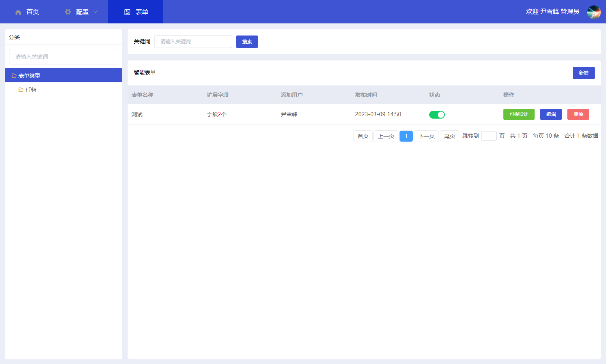This screenshot has height=364, width=606.
Task: Click 新增 to add a form
Action: click(x=583, y=73)
